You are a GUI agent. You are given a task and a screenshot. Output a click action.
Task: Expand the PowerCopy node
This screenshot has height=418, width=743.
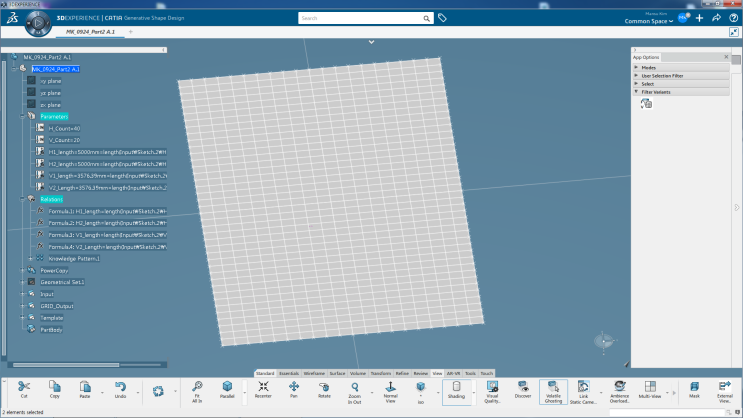point(22,271)
